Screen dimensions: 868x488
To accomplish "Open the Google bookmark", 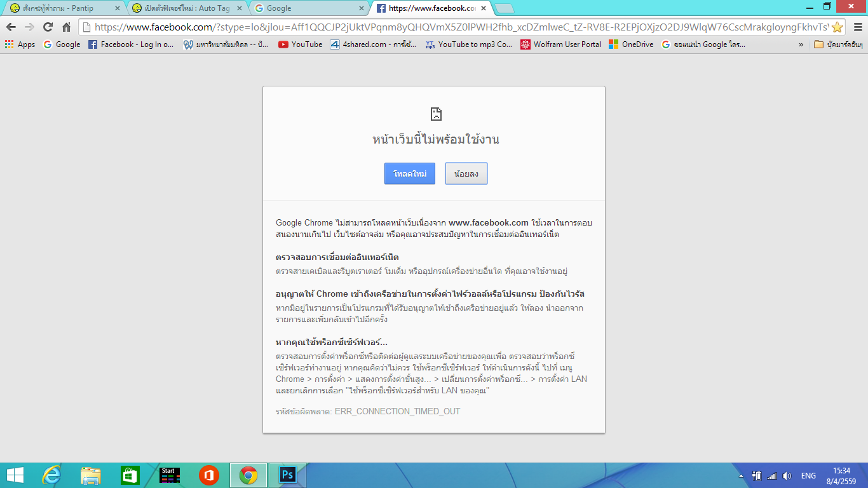I will 62,44.
